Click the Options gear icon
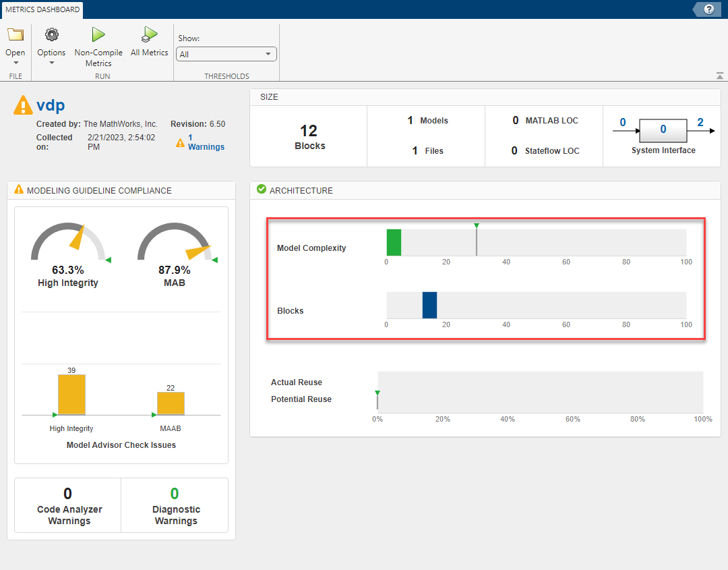 pyautogui.click(x=51, y=35)
